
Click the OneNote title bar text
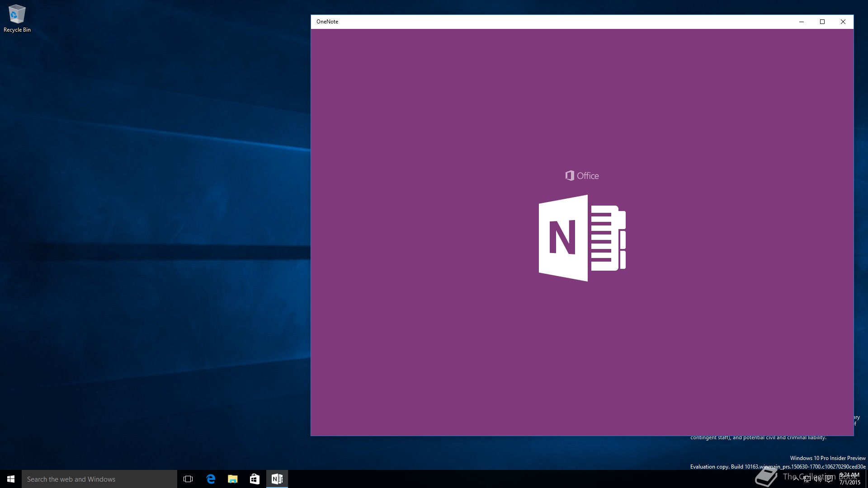click(327, 22)
